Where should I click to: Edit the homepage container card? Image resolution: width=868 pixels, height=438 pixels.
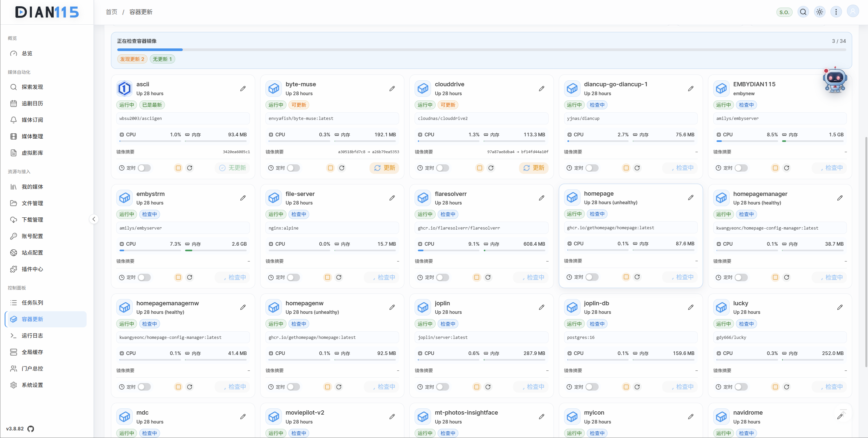pos(691,198)
